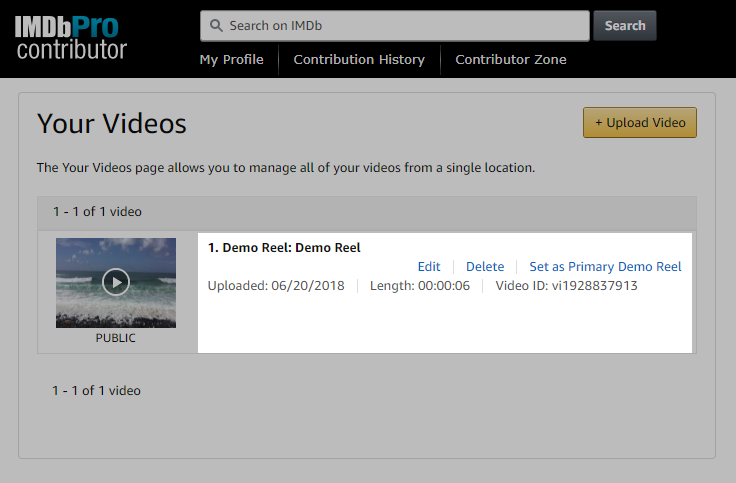Choose Set as Primary Demo Reel
Viewport: 736px width, 483px height.
click(x=605, y=267)
